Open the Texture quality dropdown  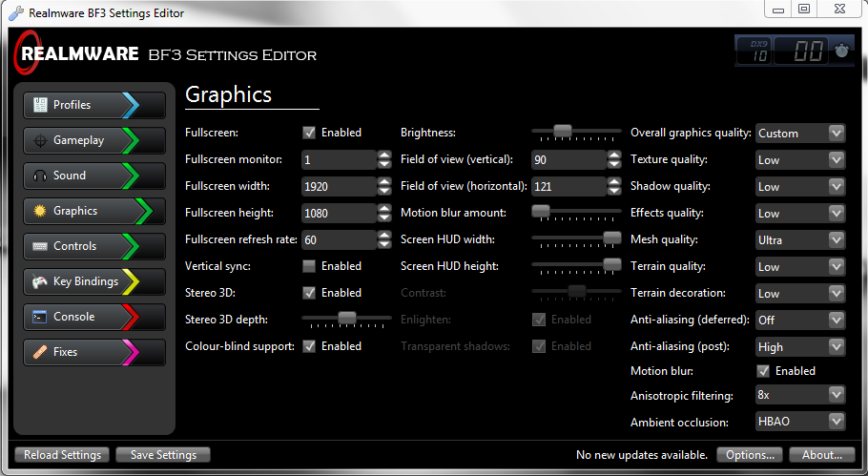tap(800, 160)
